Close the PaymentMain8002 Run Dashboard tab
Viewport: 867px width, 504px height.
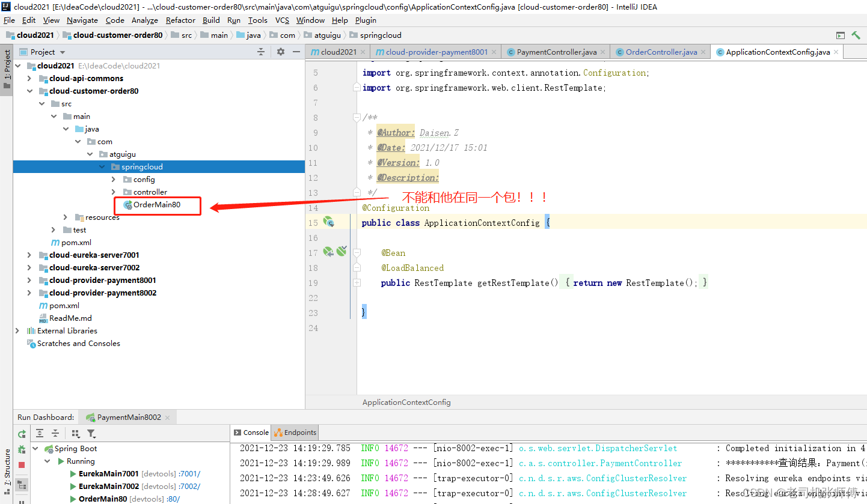click(x=167, y=417)
